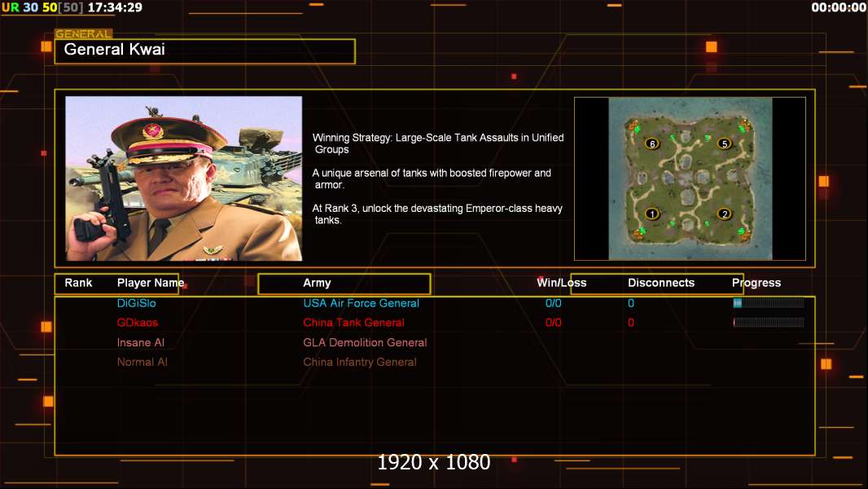Click the Progress column header

(x=756, y=283)
